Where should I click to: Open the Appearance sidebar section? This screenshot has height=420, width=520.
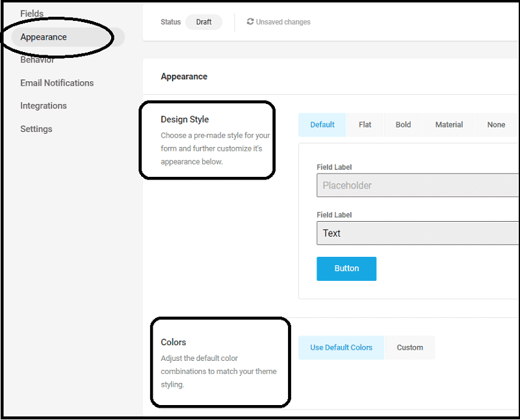point(44,37)
